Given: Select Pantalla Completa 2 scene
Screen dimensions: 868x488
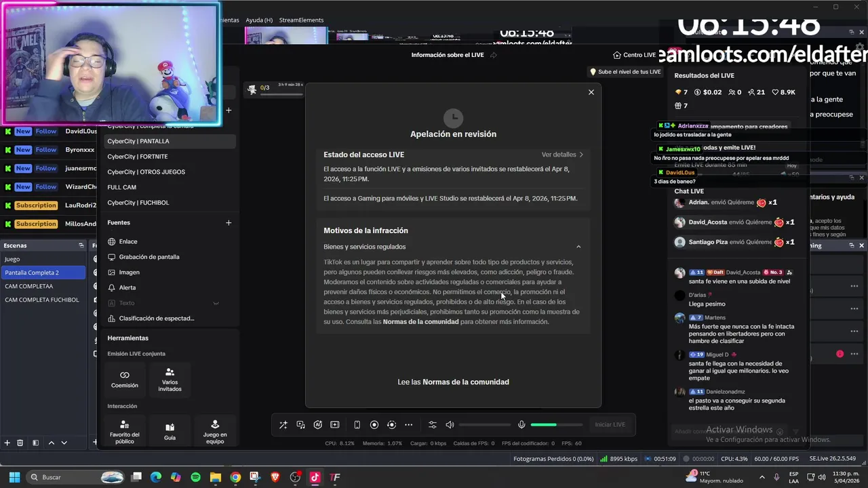Looking at the screenshot, I should 43,272.
